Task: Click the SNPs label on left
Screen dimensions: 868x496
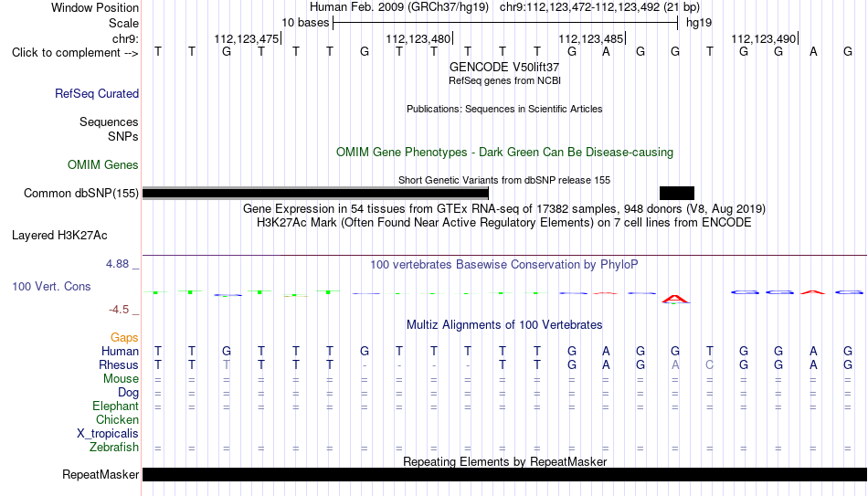Action: tap(123, 136)
